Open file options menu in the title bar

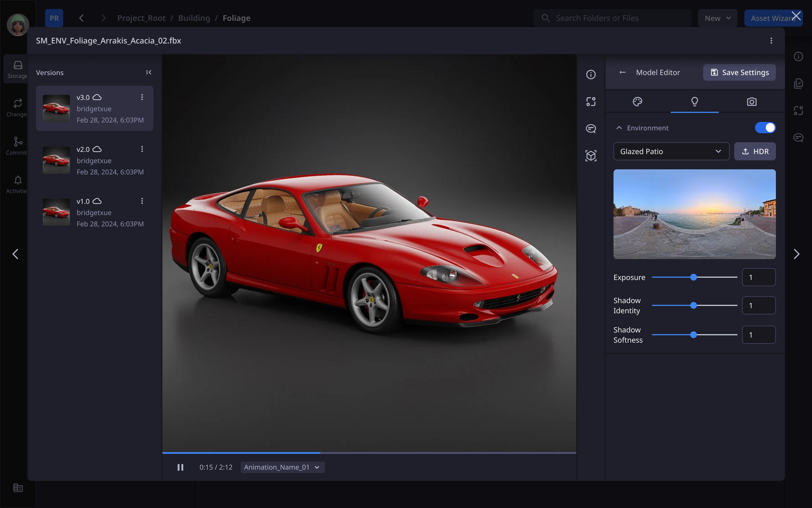(771, 41)
